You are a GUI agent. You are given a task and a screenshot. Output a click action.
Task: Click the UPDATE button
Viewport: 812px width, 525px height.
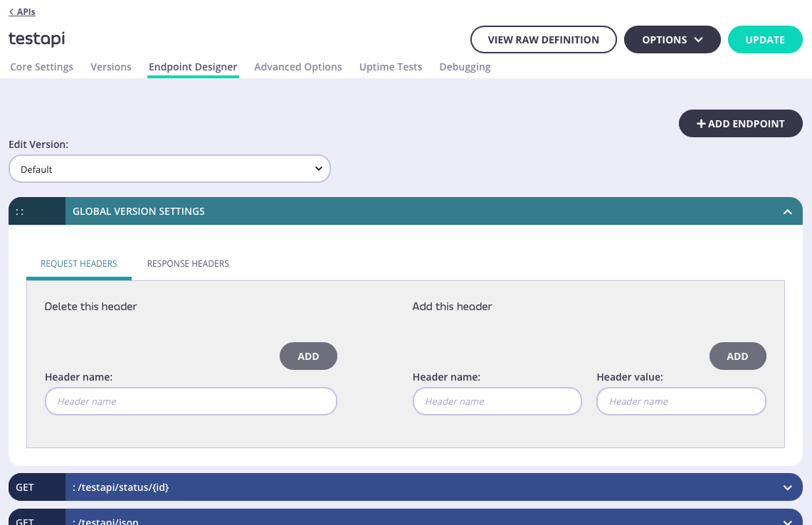pyautogui.click(x=765, y=40)
